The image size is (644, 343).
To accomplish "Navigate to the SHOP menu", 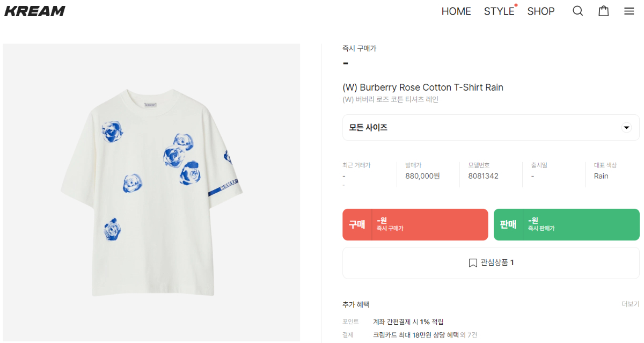I will (541, 11).
